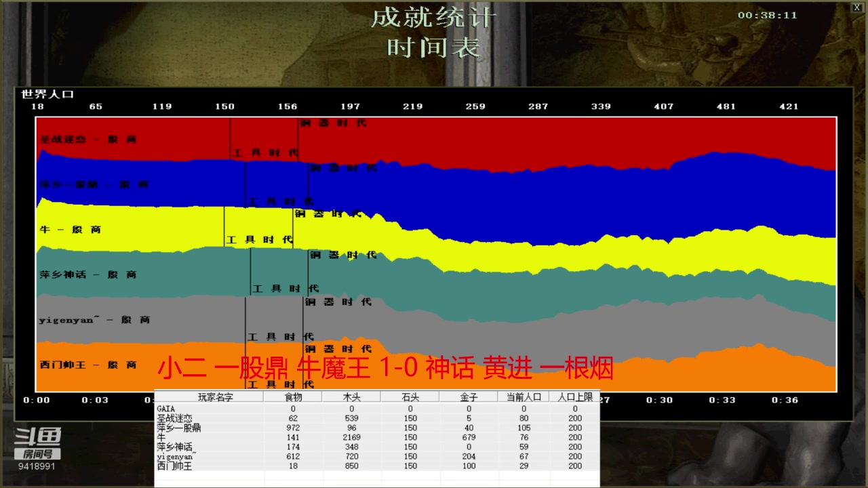The width and height of the screenshot is (868, 488).
Task: Sort by 人口上限 column header
Action: pos(575,397)
